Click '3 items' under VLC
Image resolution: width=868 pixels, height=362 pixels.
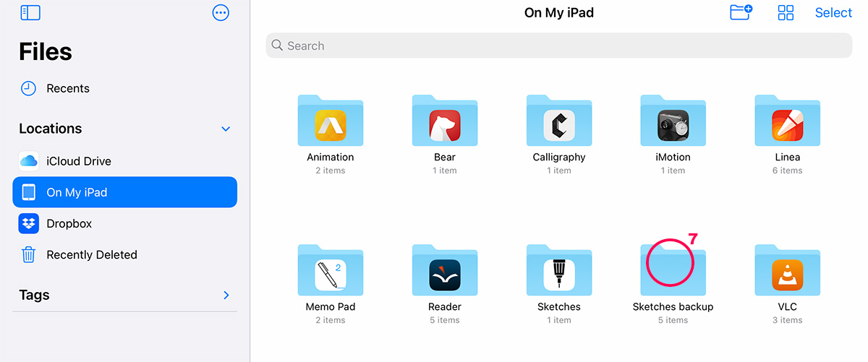click(788, 320)
